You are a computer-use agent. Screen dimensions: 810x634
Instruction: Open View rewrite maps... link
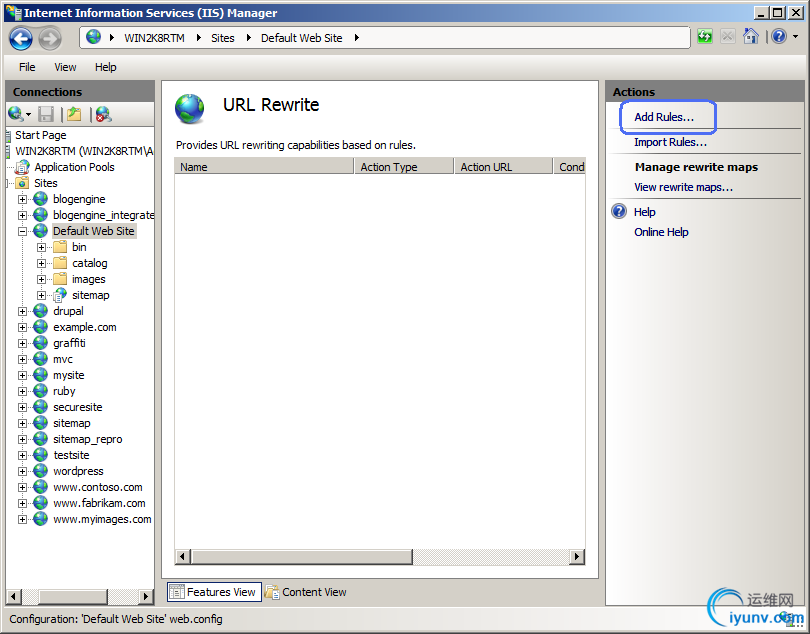(683, 187)
